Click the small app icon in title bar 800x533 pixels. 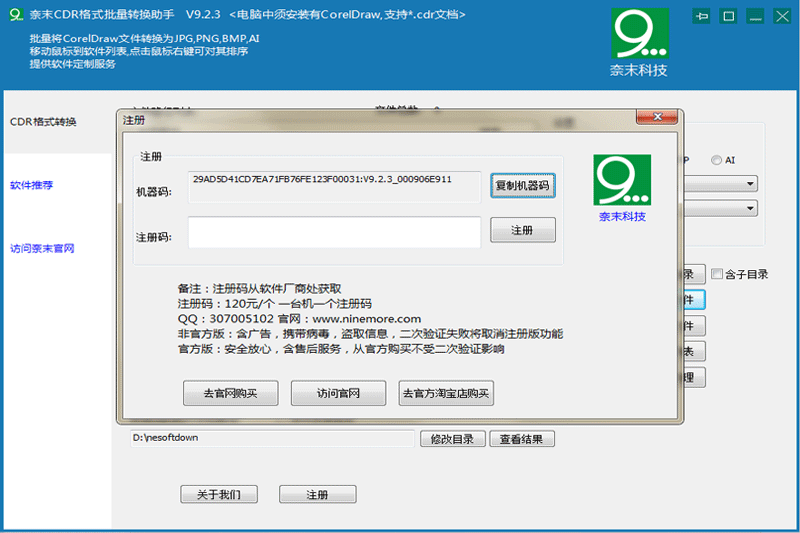[16, 14]
